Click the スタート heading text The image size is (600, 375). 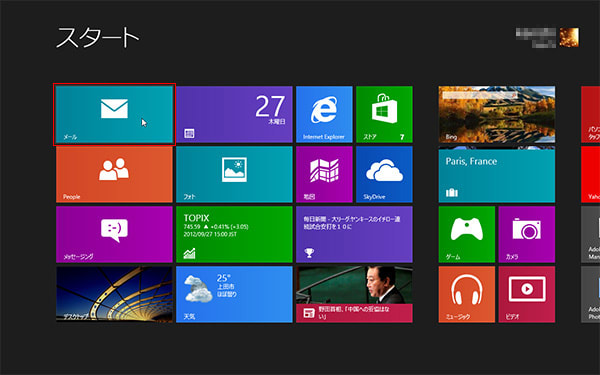(x=98, y=38)
